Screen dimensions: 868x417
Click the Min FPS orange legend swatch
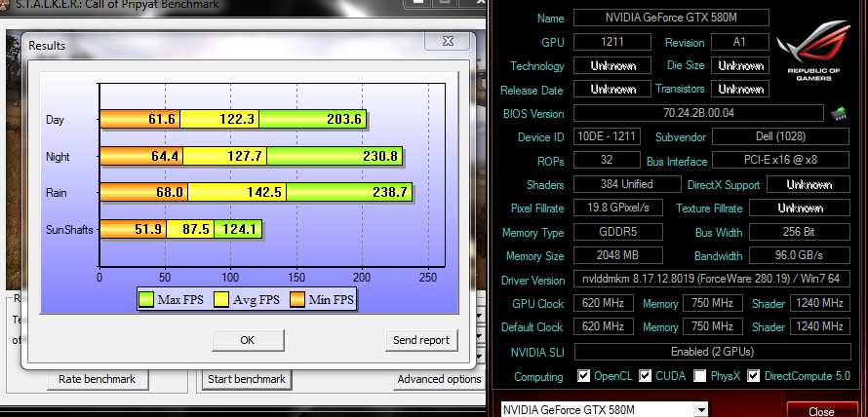(297, 300)
